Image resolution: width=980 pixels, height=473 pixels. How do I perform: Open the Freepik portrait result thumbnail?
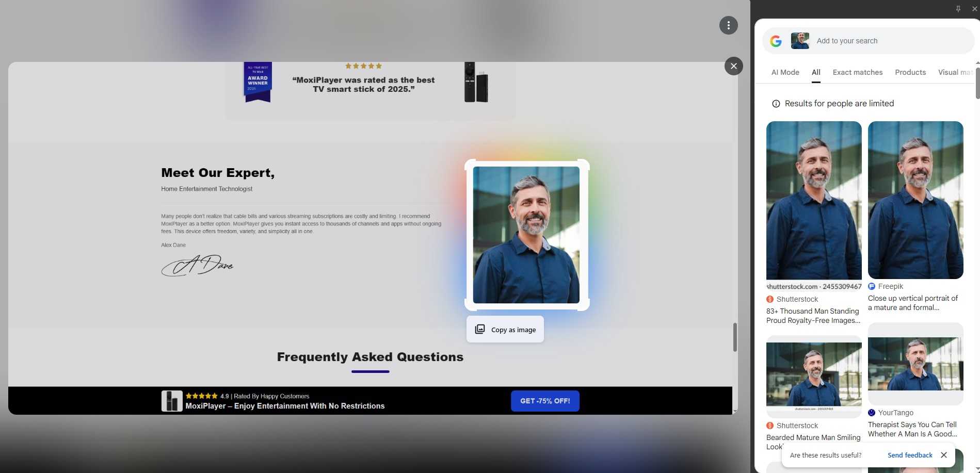(915, 200)
